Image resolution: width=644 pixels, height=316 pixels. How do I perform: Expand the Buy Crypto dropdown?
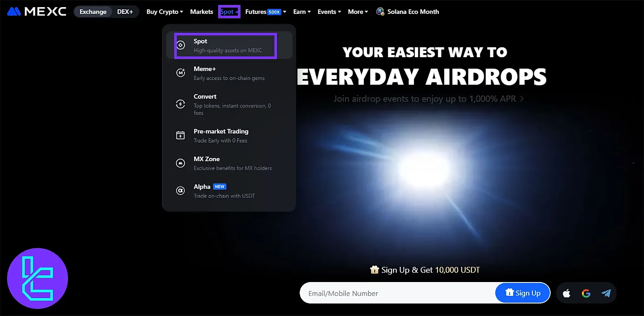(x=165, y=12)
